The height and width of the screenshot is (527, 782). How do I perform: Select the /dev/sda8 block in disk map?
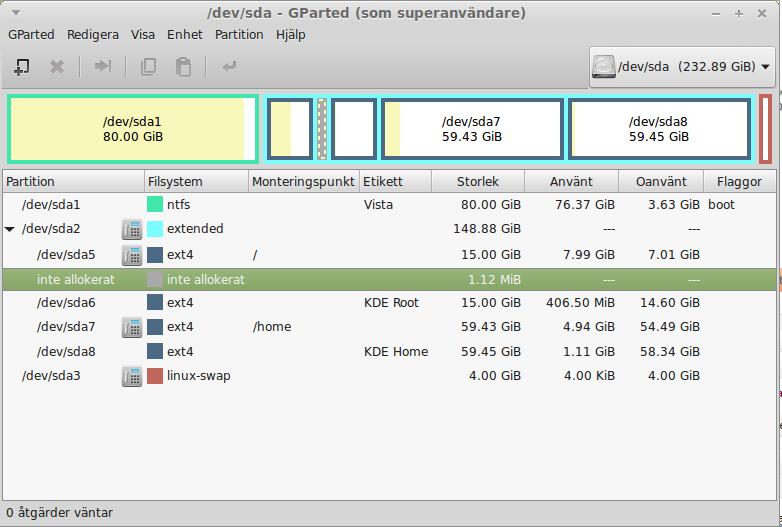(x=659, y=129)
